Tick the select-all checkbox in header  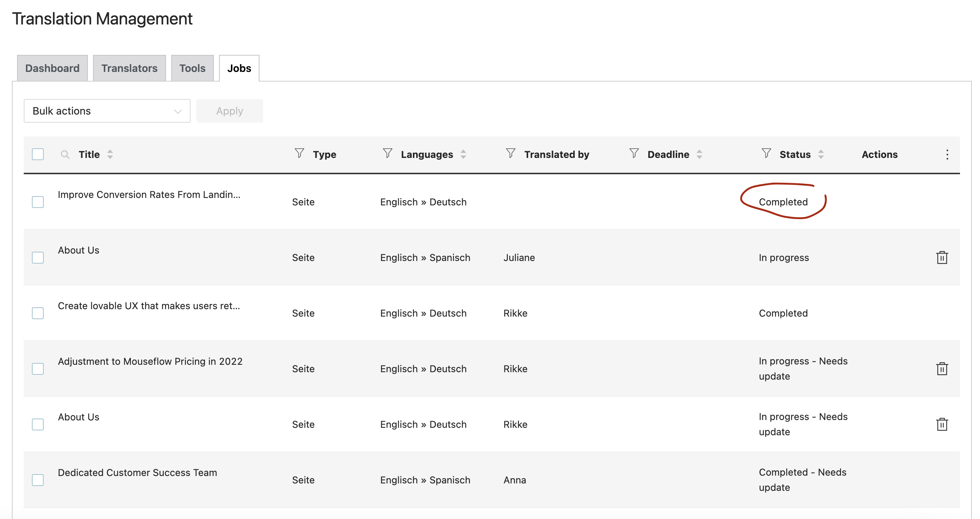38,154
